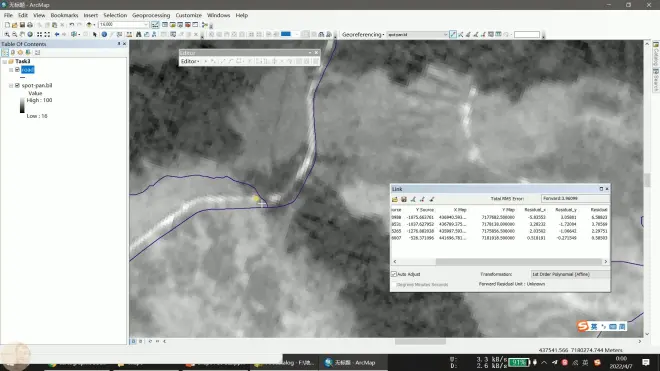Select the link row with residual 6.58
Image resolution: width=660 pixels, height=371 pixels.
(x=500, y=217)
